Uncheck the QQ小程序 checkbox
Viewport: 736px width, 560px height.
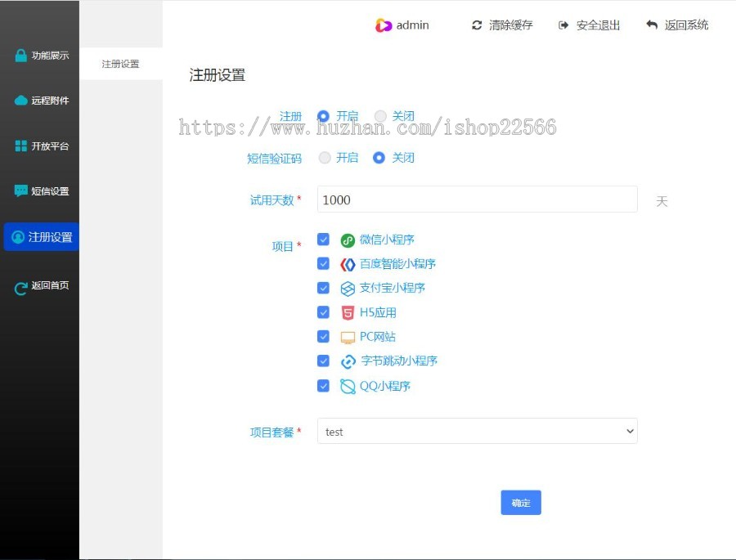coord(323,386)
